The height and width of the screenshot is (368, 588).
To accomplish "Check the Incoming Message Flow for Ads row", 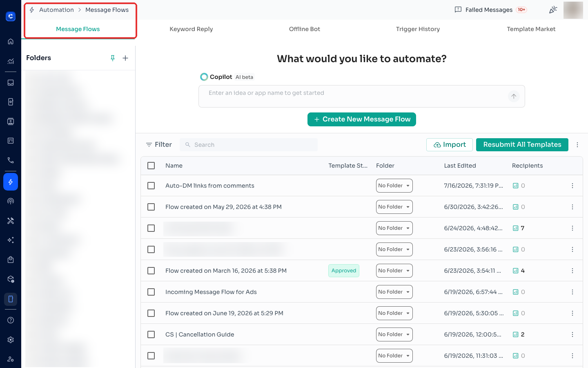I will (151, 292).
